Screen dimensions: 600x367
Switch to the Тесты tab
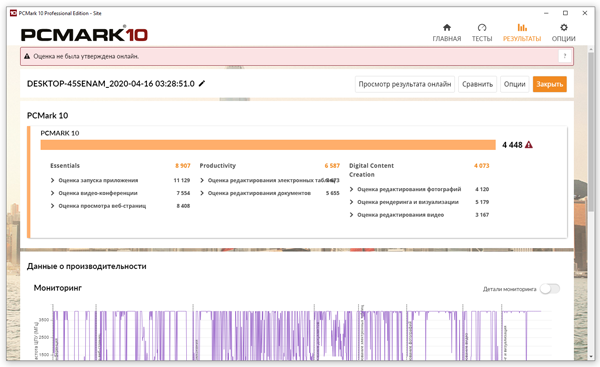(x=482, y=33)
